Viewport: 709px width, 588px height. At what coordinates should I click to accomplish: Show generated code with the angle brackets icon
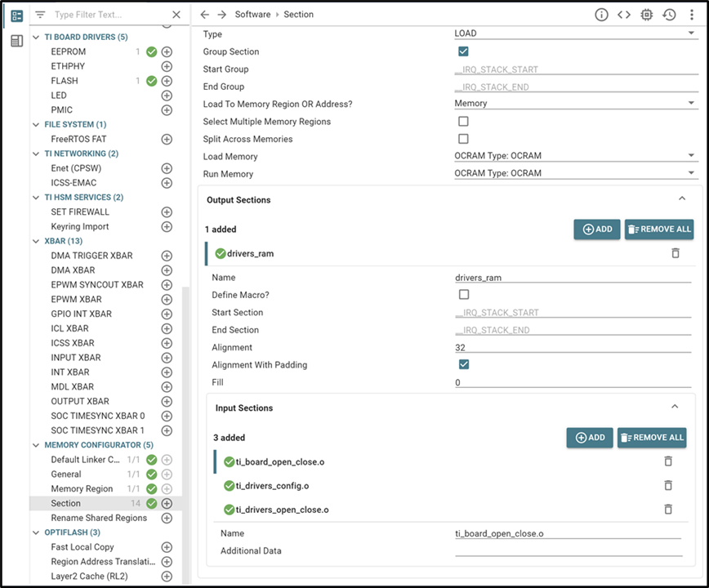click(623, 15)
